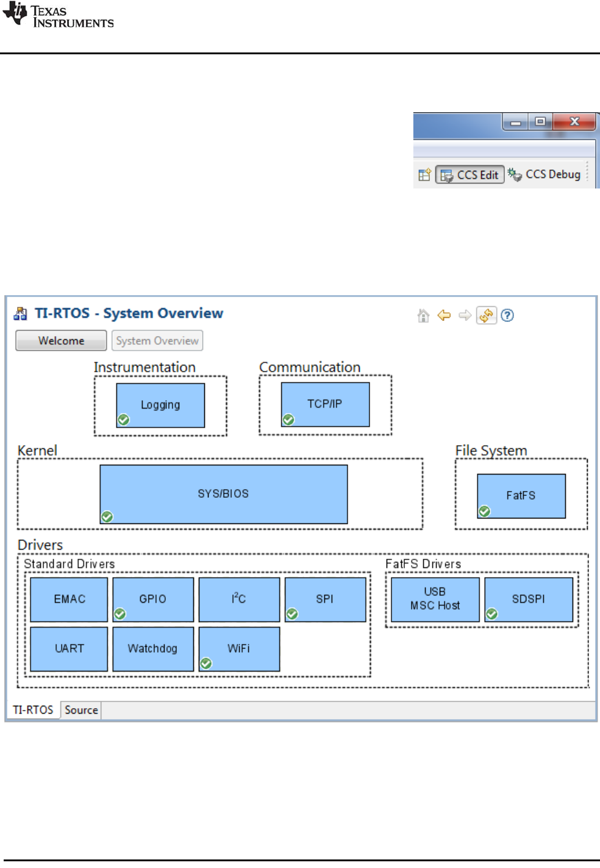The image size is (600, 868).
Task: Click the Welcome button
Action: point(61,340)
